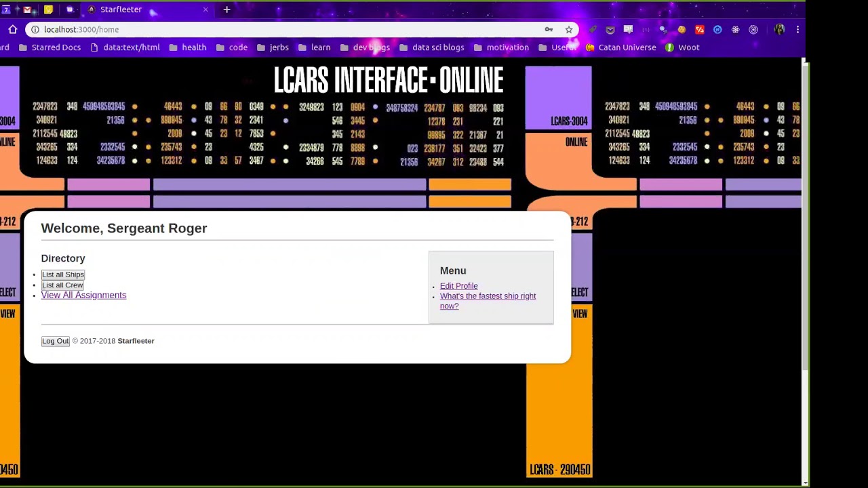This screenshot has height=488, width=868.
Task: Open the Woot bookmark
Action: (x=682, y=47)
